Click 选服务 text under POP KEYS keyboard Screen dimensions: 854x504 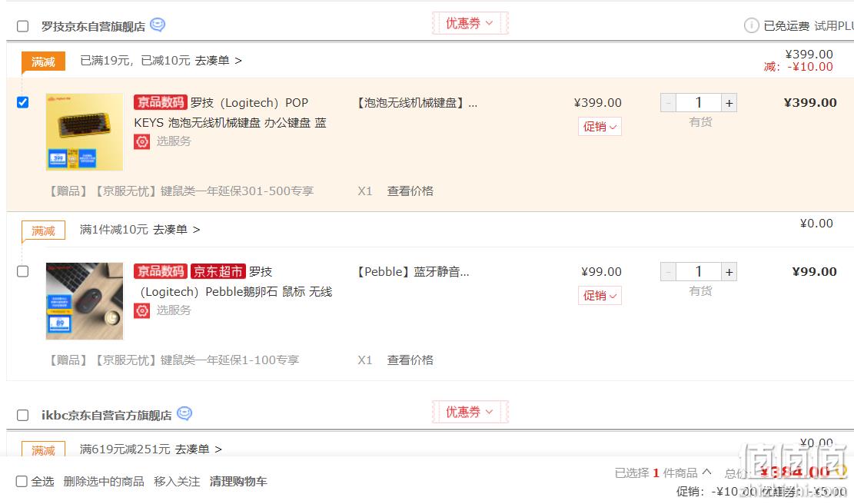pos(174,141)
